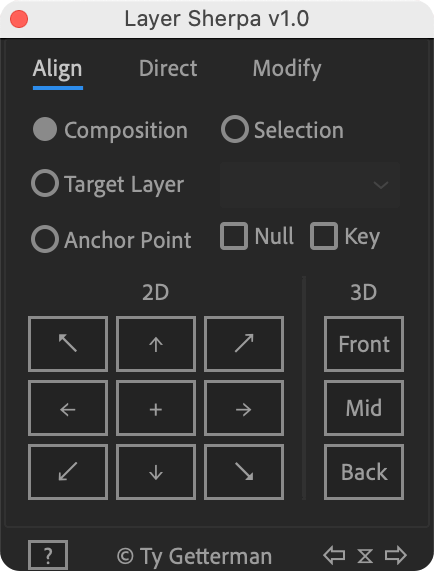The image size is (434, 571).
Task: Align to the top-left corner arrow
Action: [x=68, y=344]
